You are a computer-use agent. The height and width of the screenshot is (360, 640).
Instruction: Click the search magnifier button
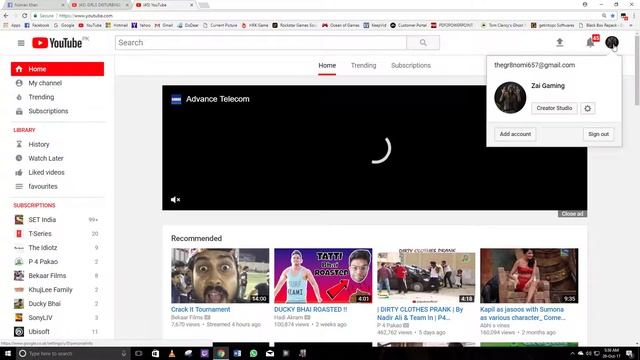[423, 42]
